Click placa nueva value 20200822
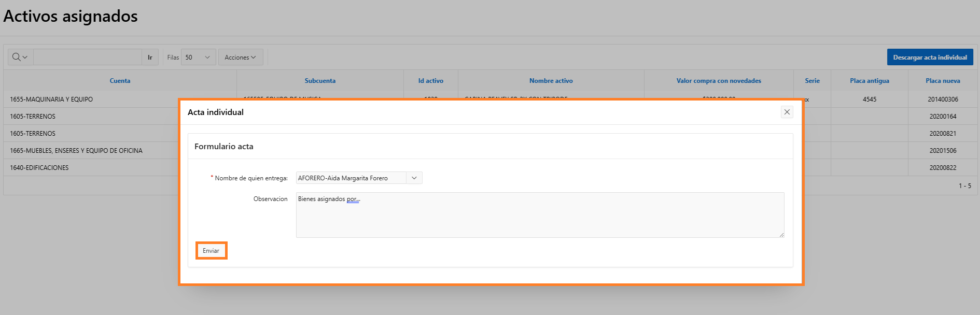 pos(943,168)
